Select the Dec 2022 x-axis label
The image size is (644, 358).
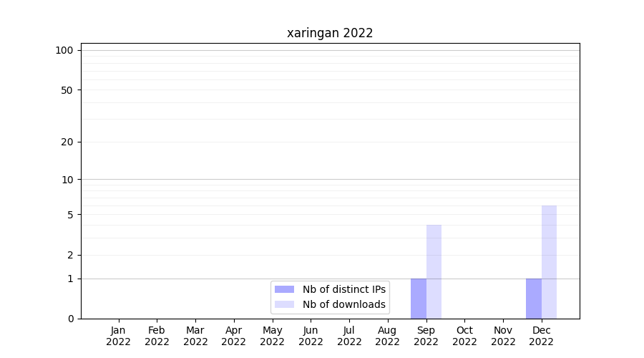(x=541, y=336)
